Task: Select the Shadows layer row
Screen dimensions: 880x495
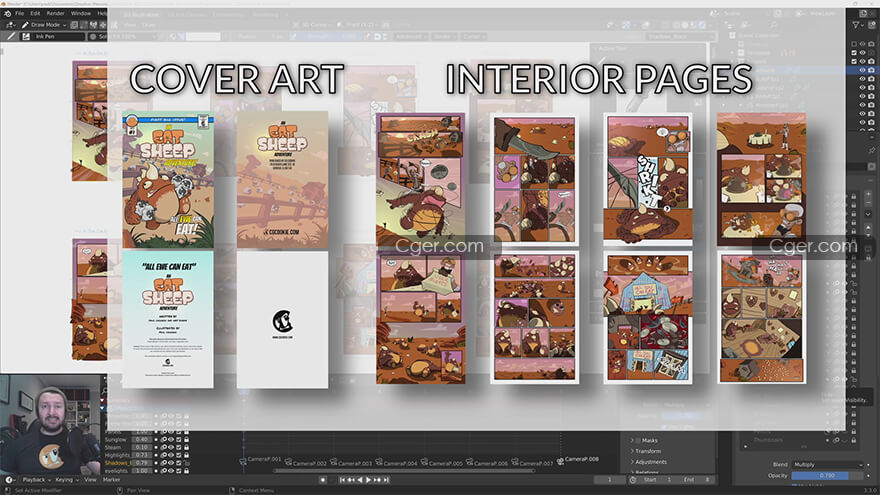Action: click(117, 463)
